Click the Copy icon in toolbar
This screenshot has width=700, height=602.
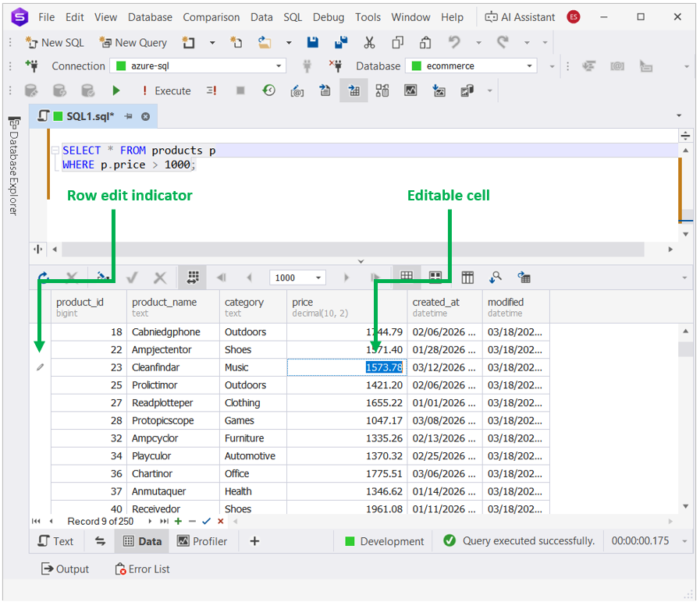(397, 43)
